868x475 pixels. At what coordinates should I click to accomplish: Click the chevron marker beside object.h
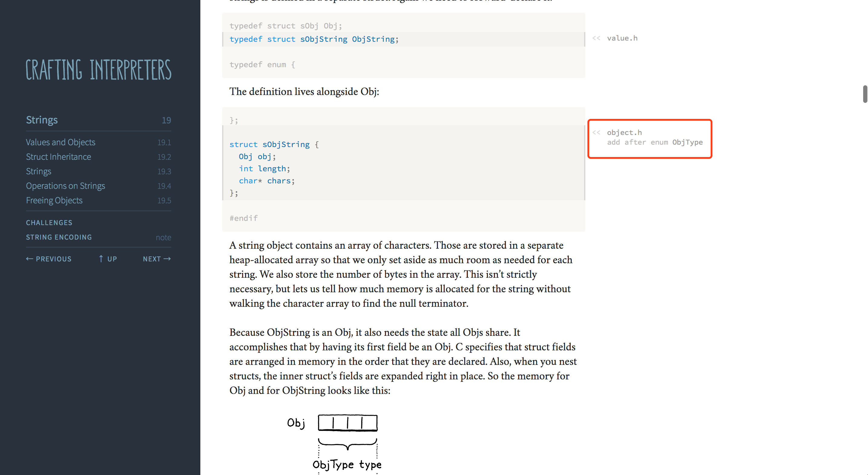point(596,132)
